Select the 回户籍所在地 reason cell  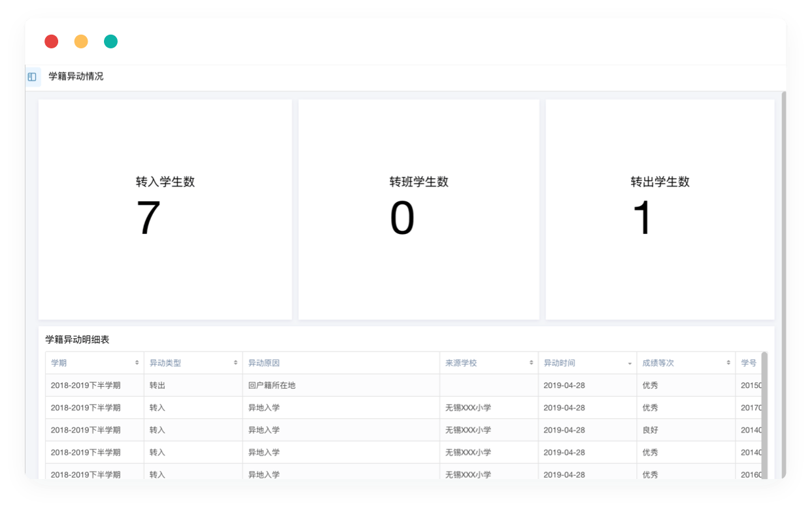(272, 386)
